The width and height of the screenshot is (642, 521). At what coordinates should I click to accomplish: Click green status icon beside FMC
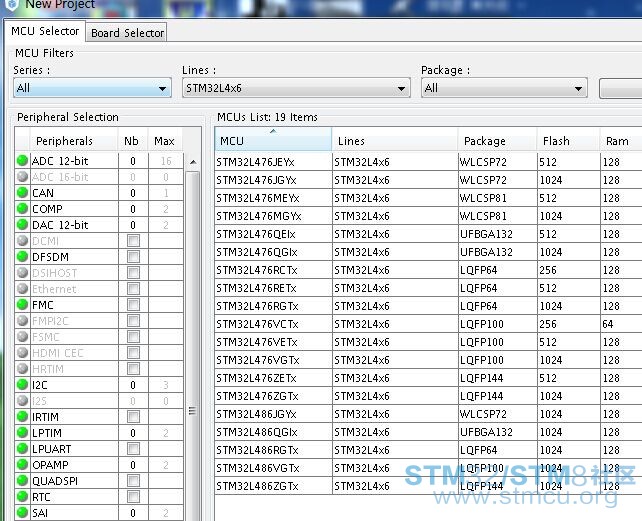point(23,305)
